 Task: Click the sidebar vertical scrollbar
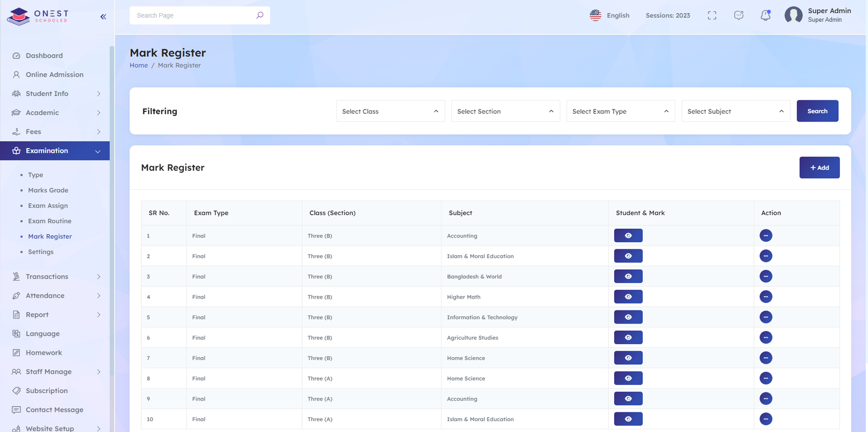coord(112,211)
